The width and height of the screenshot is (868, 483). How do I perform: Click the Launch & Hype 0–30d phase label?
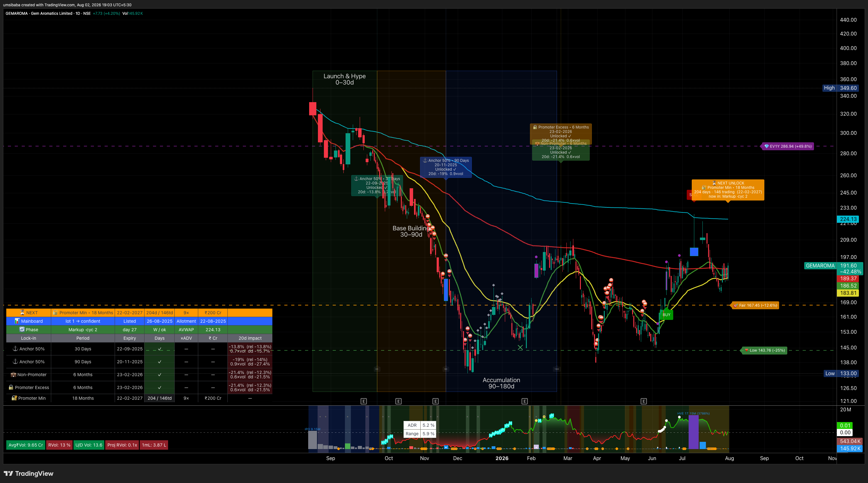click(x=344, y=79)
